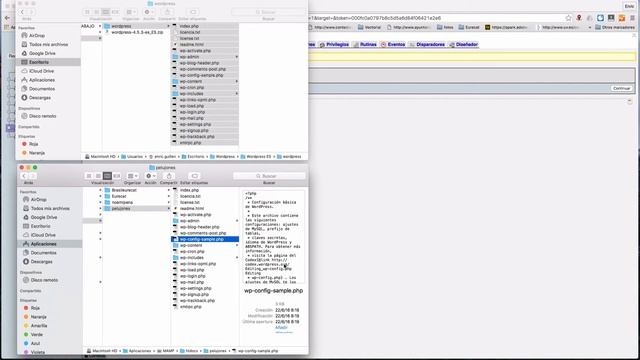
Task: Click the Buscar search field in wordpress window
Action: 268,12
